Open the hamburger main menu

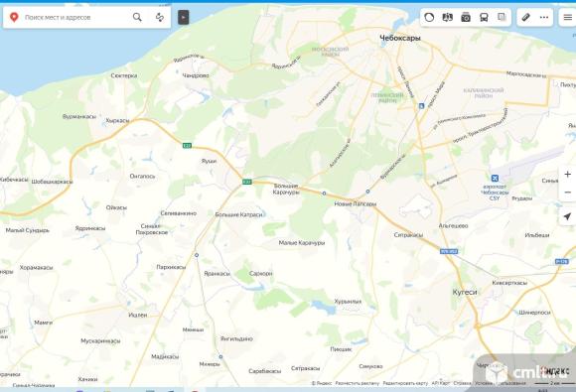pos(567,17)
